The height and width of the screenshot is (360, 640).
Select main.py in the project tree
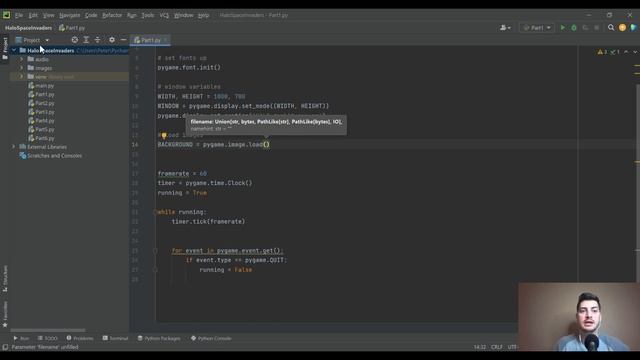(41, 86)
